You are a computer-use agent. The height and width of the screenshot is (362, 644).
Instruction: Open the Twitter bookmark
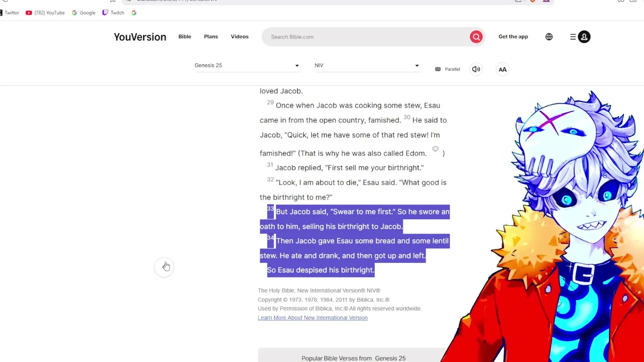point(10,13)
